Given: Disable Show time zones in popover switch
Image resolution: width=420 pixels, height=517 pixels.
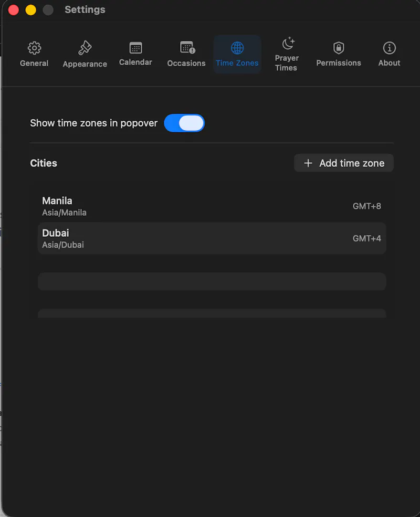Looking at the screenshot, I should pos(184,123).
